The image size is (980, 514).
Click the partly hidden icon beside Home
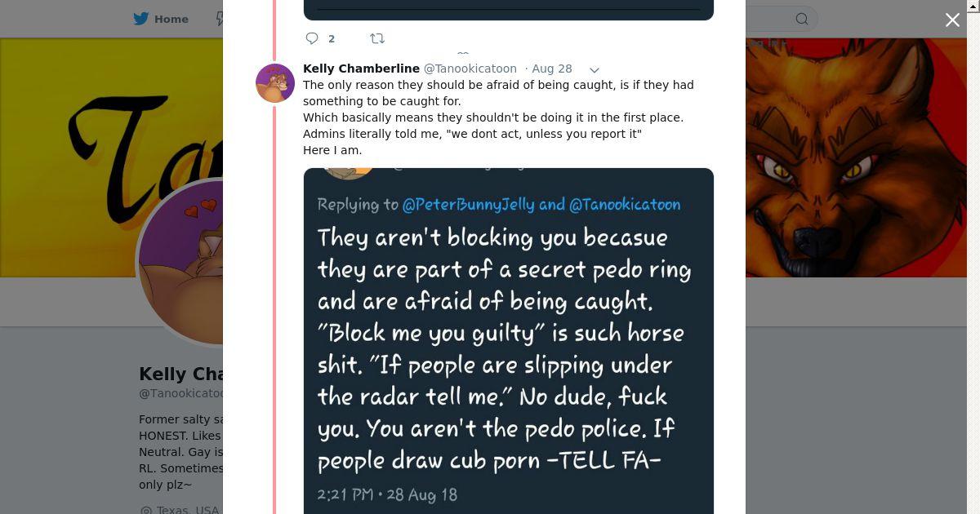click(219, 19)
